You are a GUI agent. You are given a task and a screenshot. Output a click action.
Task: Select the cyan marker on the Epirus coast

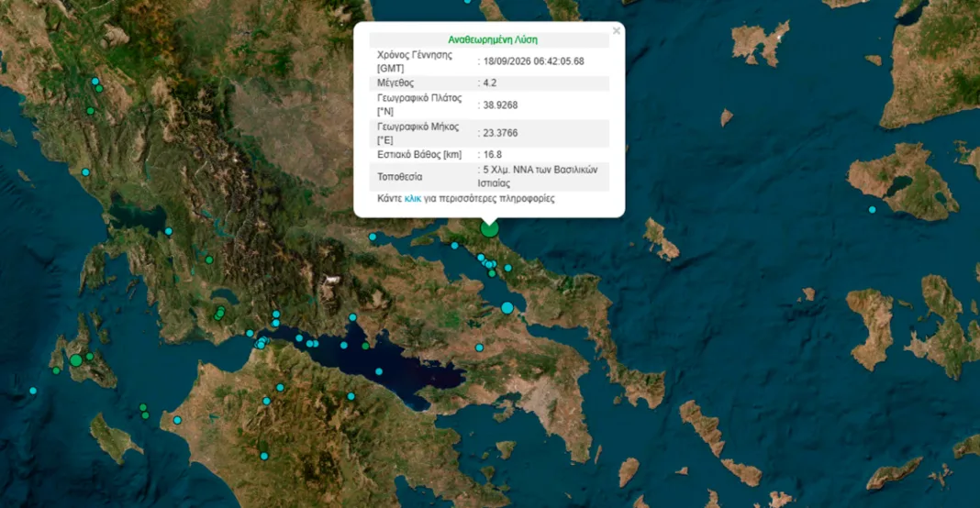coord(85,171)
